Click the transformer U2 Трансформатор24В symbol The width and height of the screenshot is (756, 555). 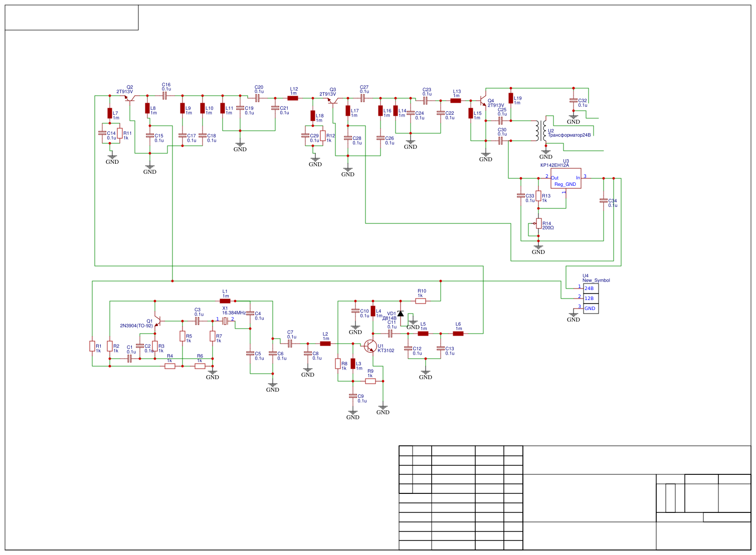(x=541, y=131)
